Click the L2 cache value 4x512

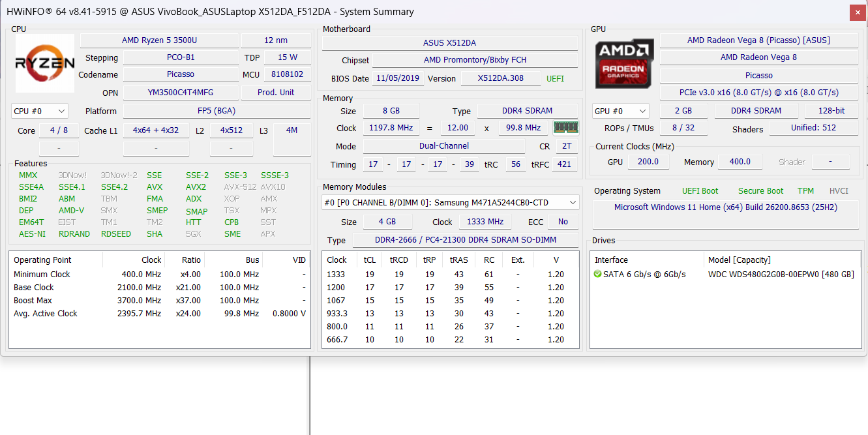coord(232,130)
